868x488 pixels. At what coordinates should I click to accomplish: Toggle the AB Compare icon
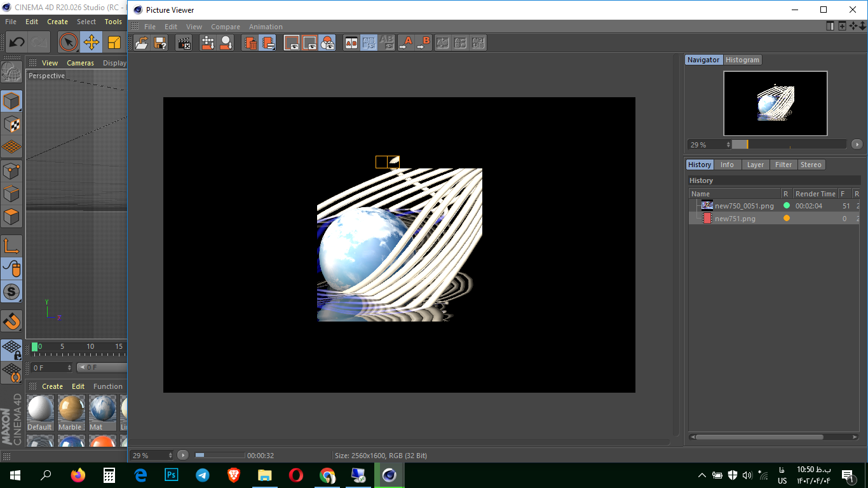click(x=351, y=43)
